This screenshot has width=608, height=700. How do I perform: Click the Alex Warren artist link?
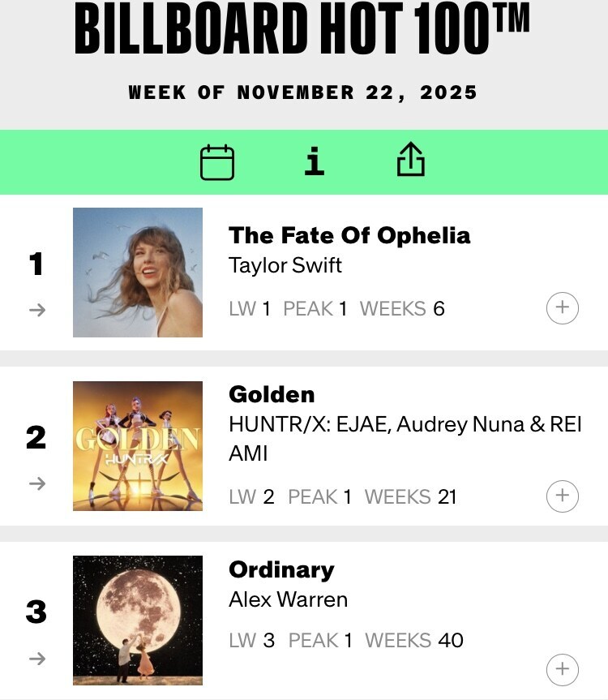click(x=289, y=599)
